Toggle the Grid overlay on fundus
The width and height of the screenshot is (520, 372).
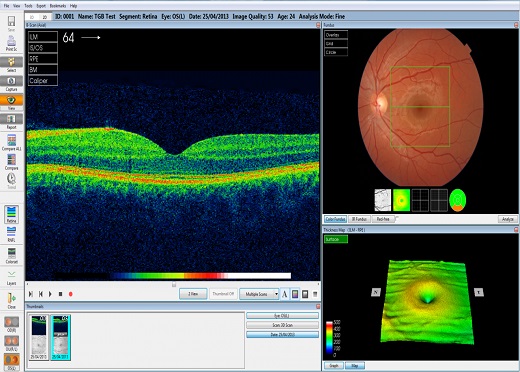tap(336, 44)
